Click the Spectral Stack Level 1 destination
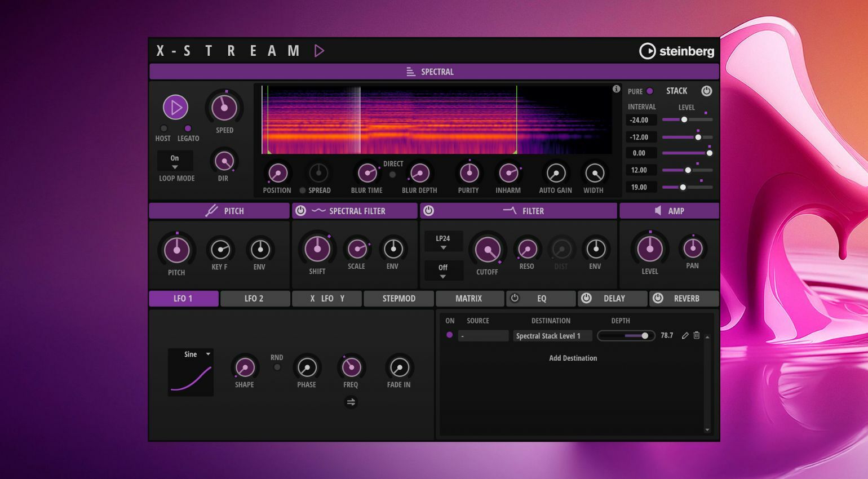 552,336
